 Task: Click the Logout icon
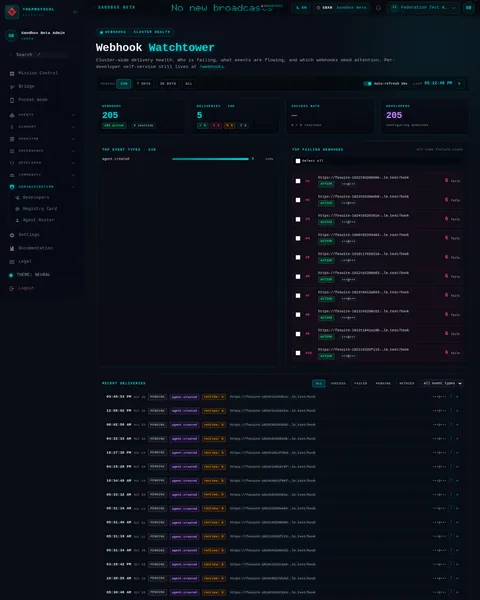12,288
